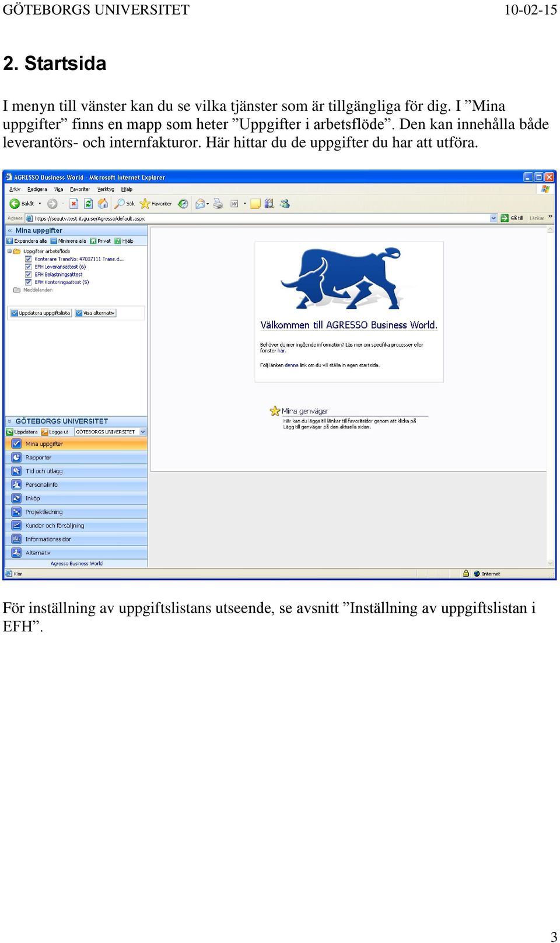Click the Projektledning icon
The image size is (560, 943).
pos(16,512)
